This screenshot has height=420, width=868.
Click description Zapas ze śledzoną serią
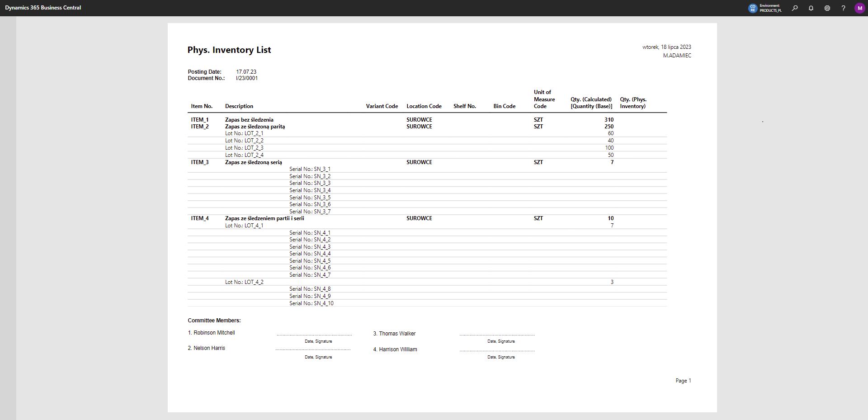pos(254,162)
